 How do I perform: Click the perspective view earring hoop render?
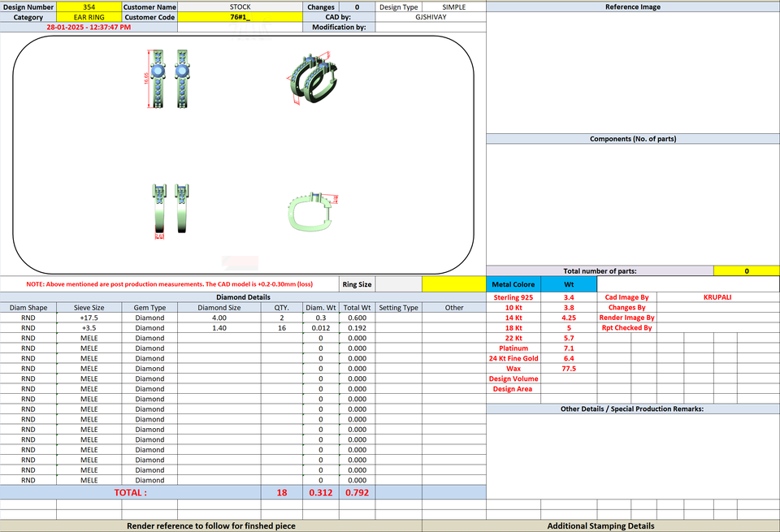314,79
